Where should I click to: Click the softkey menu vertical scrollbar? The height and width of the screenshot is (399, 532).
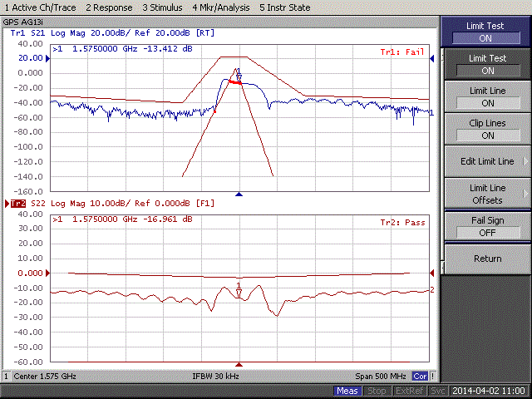coord(442,160)
